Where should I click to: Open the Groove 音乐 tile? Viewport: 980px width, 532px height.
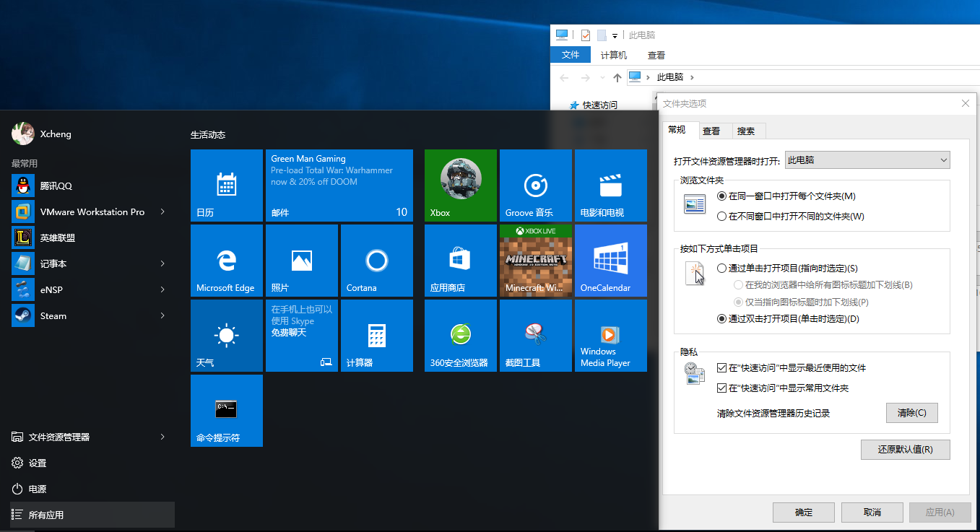pos(536,186)
